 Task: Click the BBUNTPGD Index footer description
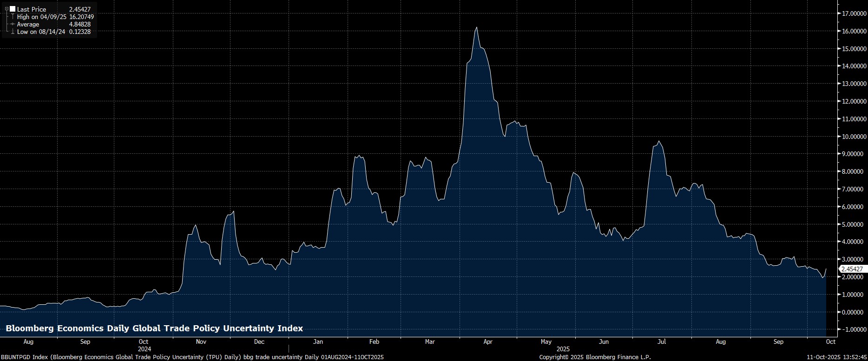[192, 357]
